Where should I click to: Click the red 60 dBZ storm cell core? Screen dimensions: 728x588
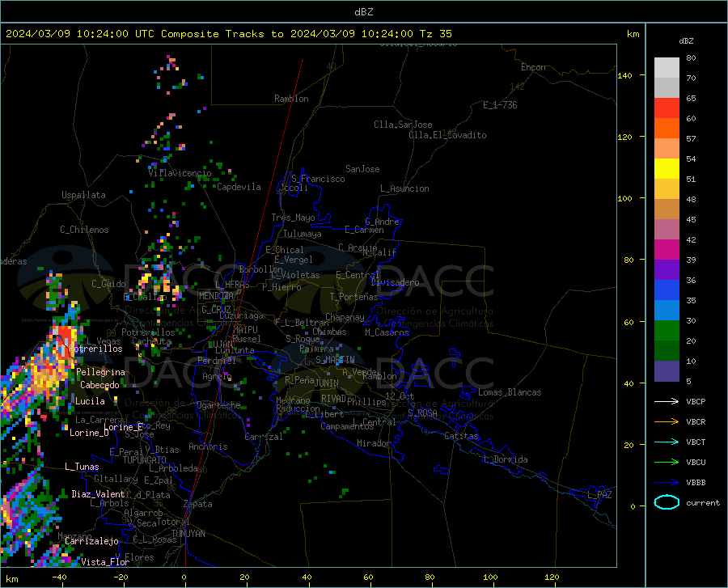click(66, 335)
